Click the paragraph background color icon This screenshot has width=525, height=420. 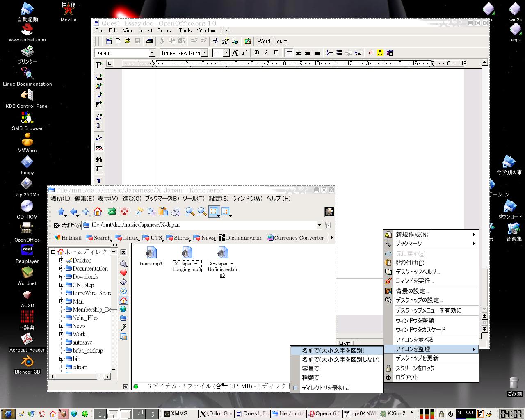(390, 52)
